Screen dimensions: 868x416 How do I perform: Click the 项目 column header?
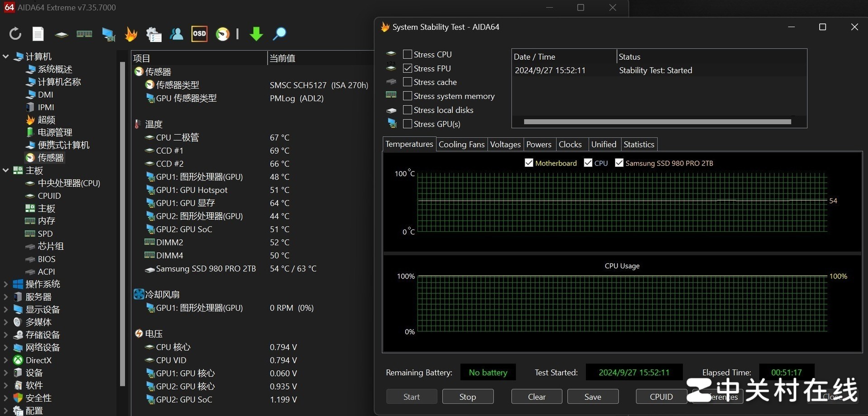pyautogui.click(x=199, y=58)
